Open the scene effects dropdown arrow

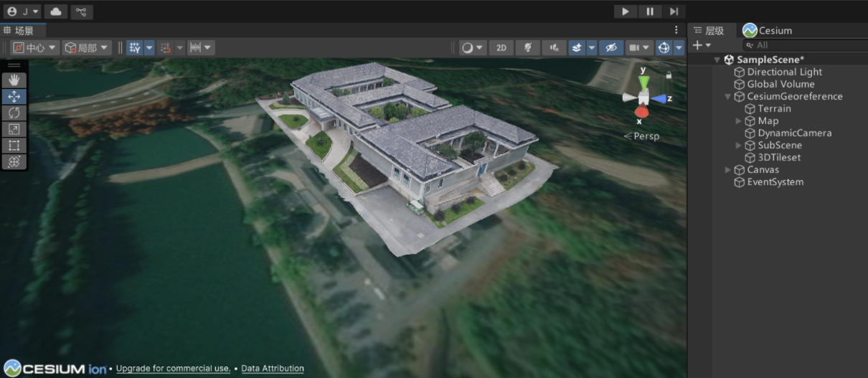point(592,48)
